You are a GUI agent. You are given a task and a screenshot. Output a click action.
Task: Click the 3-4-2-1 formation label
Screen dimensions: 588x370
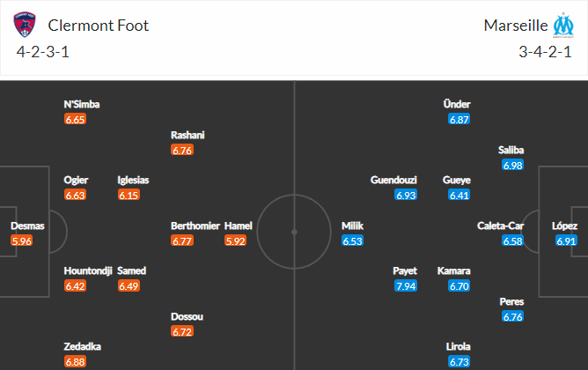pos(545,52)
